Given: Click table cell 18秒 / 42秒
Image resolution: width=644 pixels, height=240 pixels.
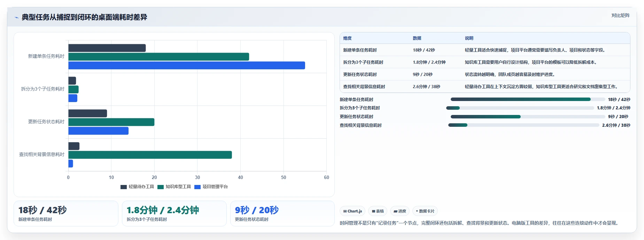Looking at the screenshot, I should point(424,50).
